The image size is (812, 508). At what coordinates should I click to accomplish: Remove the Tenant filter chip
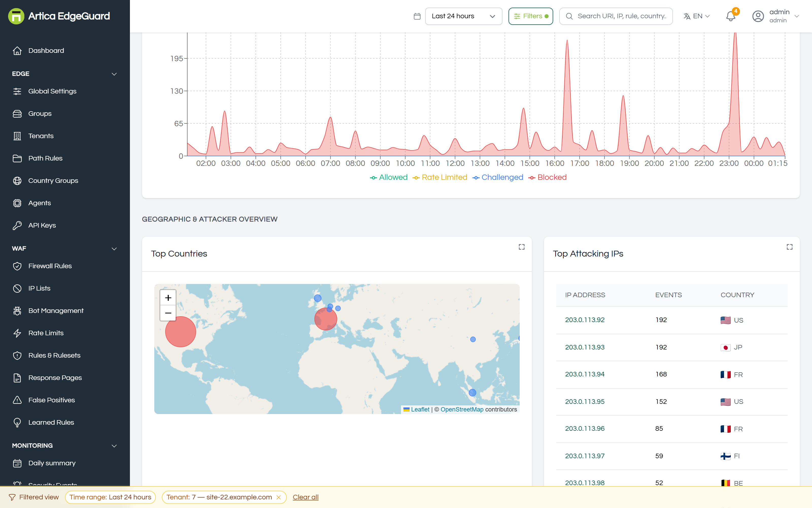click(x=279, y=497)
